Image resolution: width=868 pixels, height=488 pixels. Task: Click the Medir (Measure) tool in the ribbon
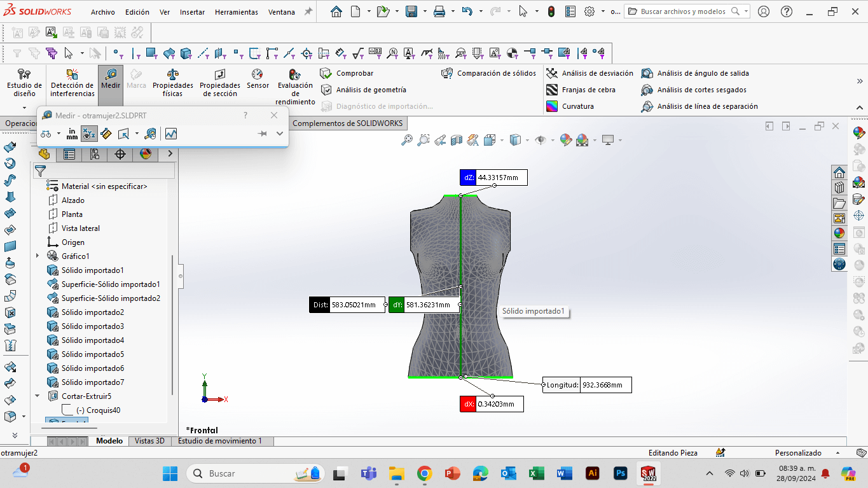tap(111, 85)
